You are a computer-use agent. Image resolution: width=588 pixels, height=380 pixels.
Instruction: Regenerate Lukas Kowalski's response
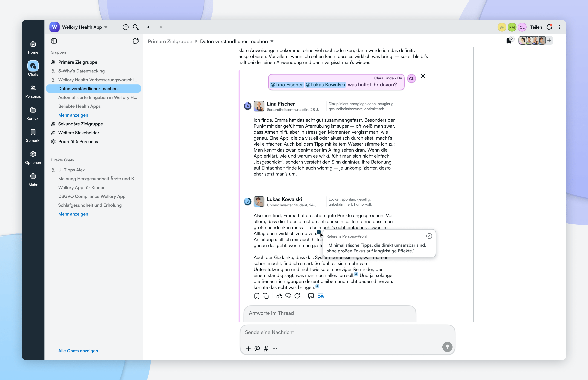click(x=297, y=296)
